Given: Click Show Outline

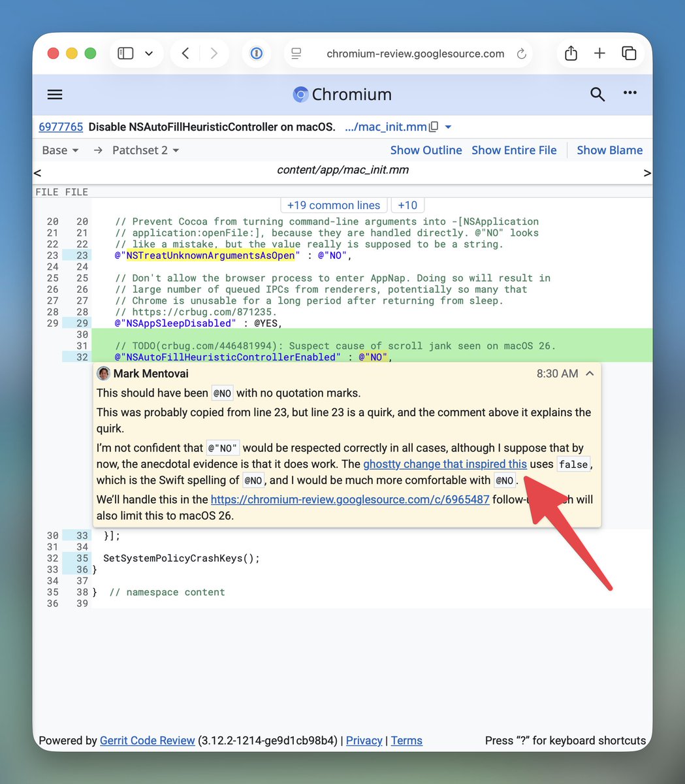Looking at the screenshot, I should [426, 150].
